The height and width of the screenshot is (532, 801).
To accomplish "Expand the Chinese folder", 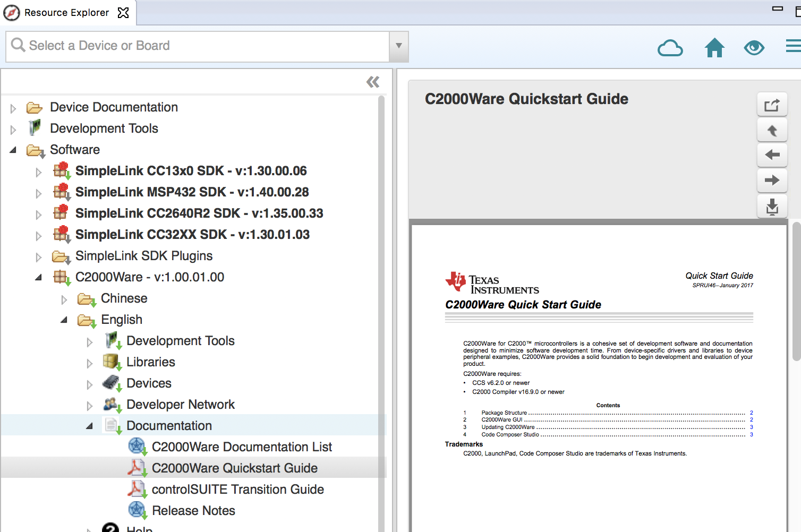I will click(x=64, y=299).
